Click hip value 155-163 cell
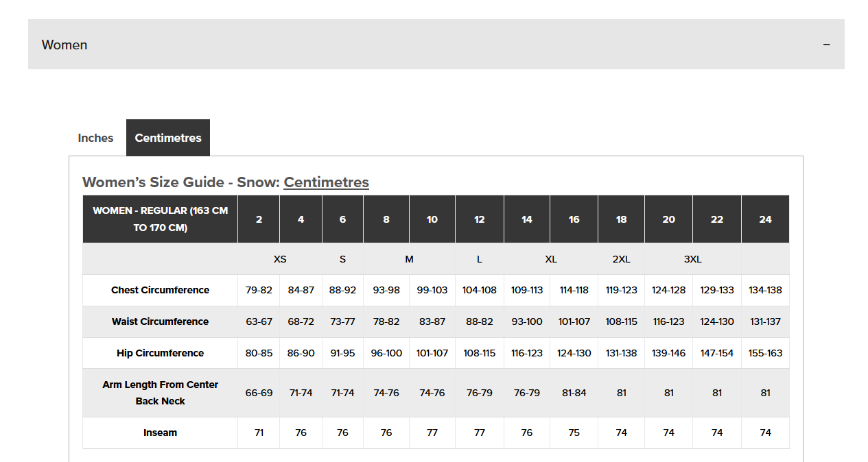Image resolution: width=868 pixels, height=462 pixels. [x=765, y=353]
